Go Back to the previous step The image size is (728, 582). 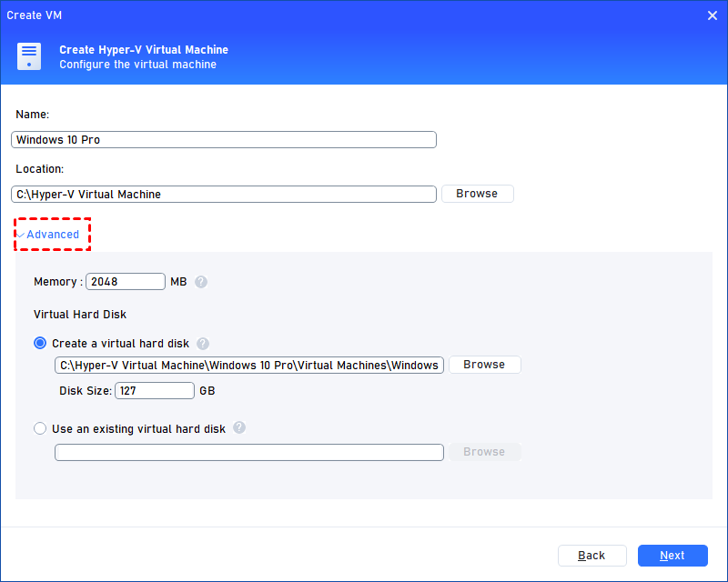(592, 555)
